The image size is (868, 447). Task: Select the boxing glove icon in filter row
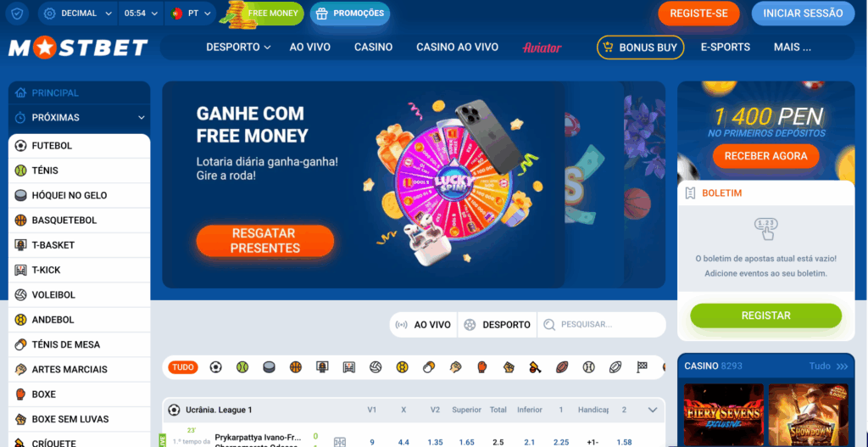coord(482,366)
